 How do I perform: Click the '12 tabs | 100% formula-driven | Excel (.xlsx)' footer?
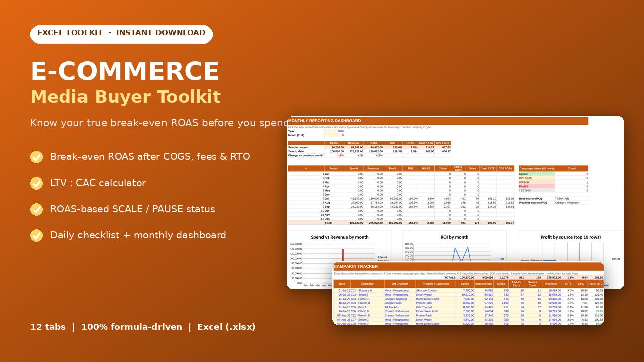(143, 327)
